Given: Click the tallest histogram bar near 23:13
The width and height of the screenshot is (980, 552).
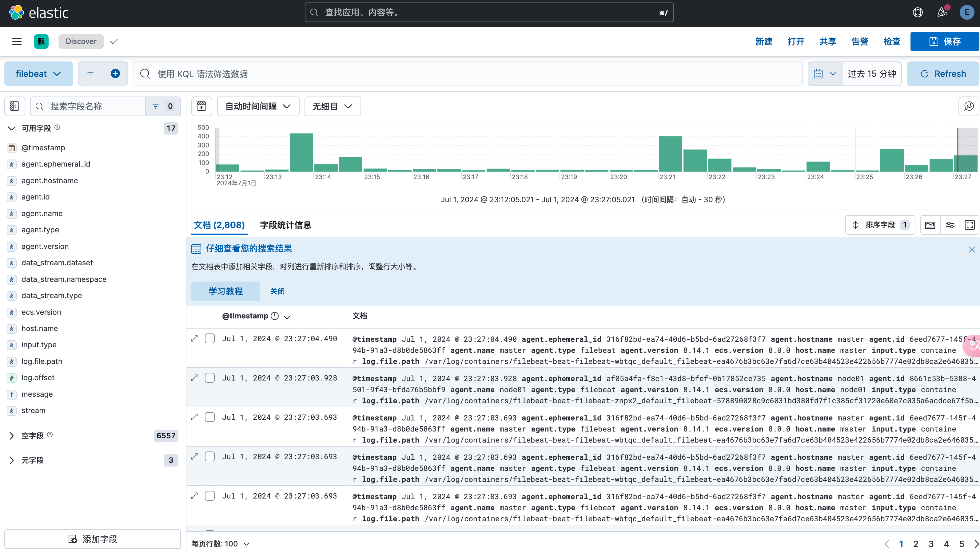Looking at the screenshot, I should (x=301, y=152).
